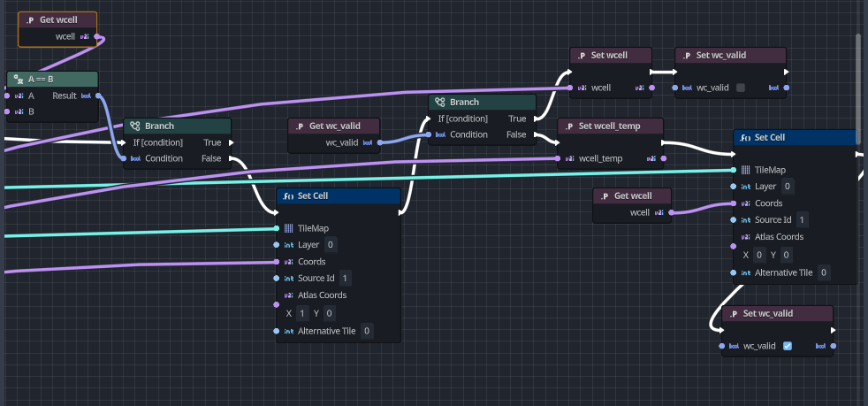868x406 pixels.
Task: Click the property icon on unselected Get wcell node
Action: tap(605, 196)
